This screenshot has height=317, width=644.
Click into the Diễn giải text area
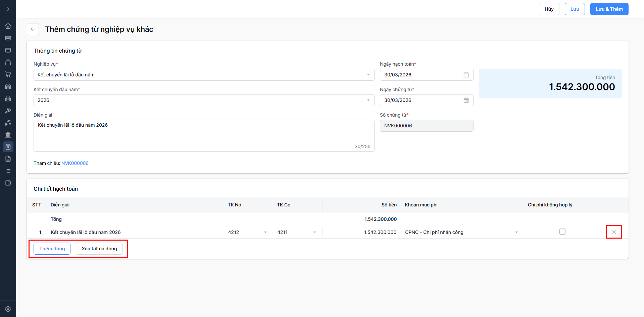[204, 136]
